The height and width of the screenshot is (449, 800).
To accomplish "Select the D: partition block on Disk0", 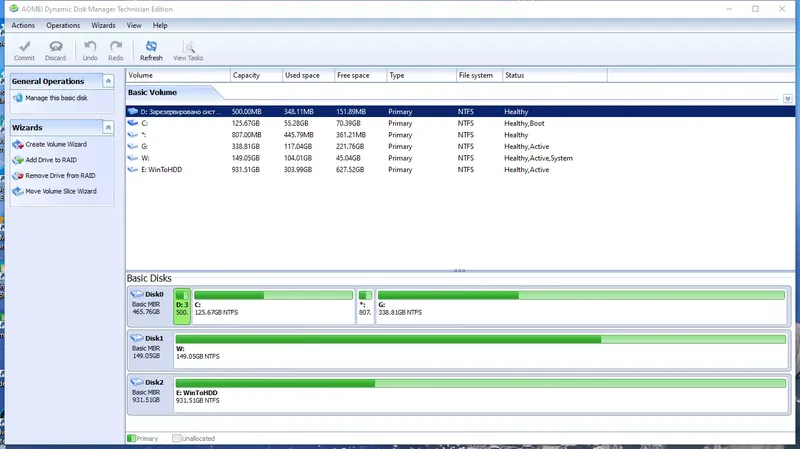I will pos(182,306).
